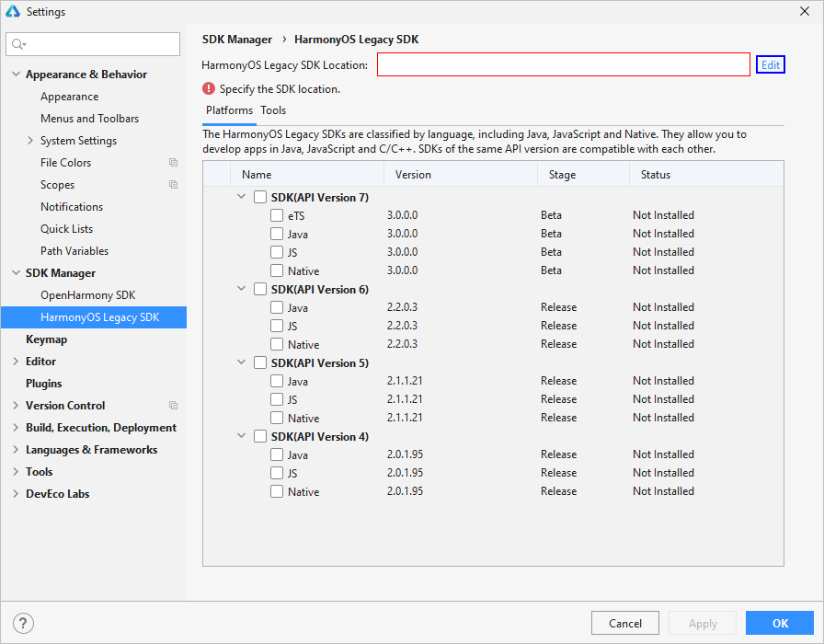
Task: Expand the Languages & Frameworks node
Action: pos(16,450)
